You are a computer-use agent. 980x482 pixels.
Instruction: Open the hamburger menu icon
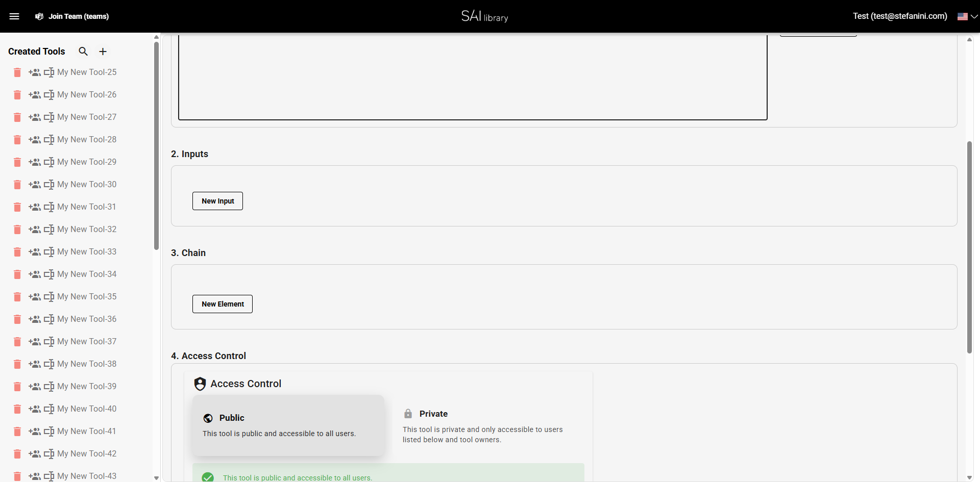(x=15, y=16)
